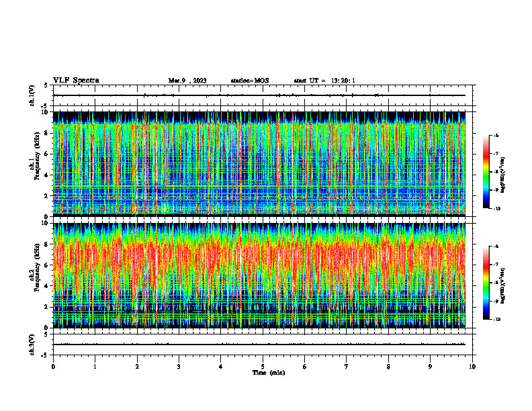Screen dimensions: 532x411
Task: Click the "VLF Spectra" title text
Action: click(x=76, y=80)
